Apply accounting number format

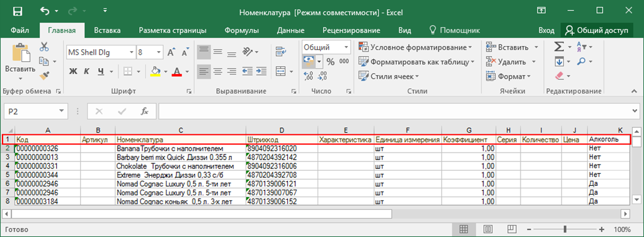point(309,62)
